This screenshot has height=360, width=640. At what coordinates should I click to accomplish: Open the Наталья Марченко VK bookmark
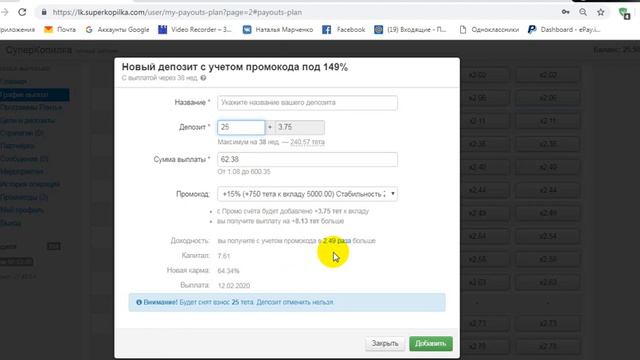(x=278, y=29)
